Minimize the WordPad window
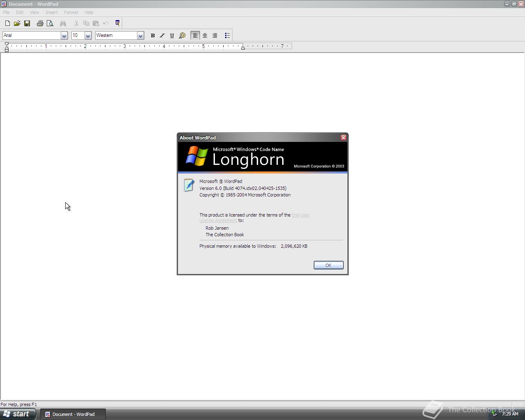The height and width of the screenshot is (420, 525). click(x=507, y=4)
